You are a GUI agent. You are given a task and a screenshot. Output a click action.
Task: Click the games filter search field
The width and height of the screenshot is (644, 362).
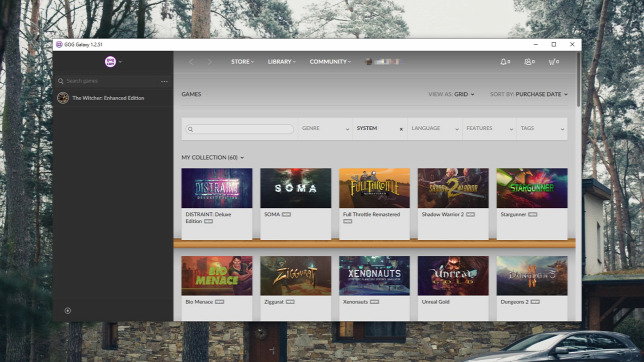pos(239,129)
